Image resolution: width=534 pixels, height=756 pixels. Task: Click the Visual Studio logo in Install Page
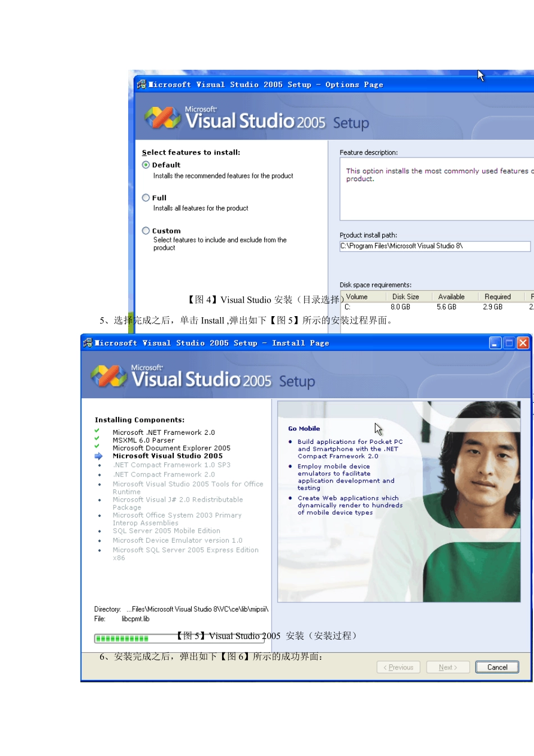[x=109, y=376]
